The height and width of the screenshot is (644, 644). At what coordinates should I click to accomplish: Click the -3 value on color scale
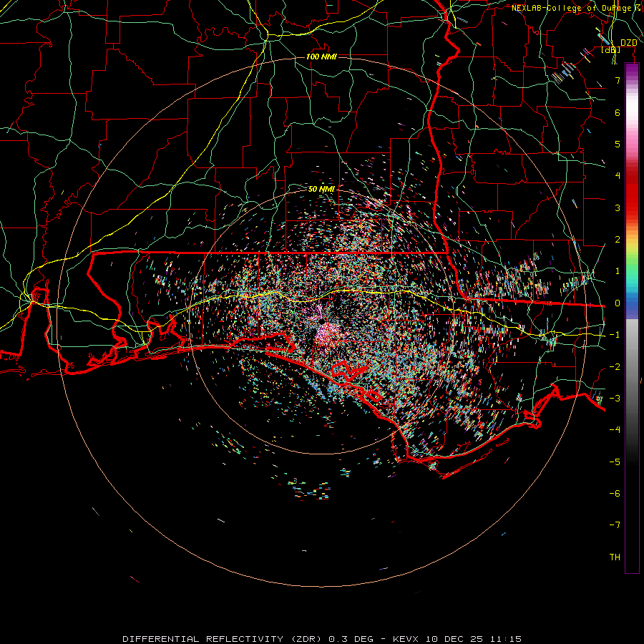[x=615, y=399]
